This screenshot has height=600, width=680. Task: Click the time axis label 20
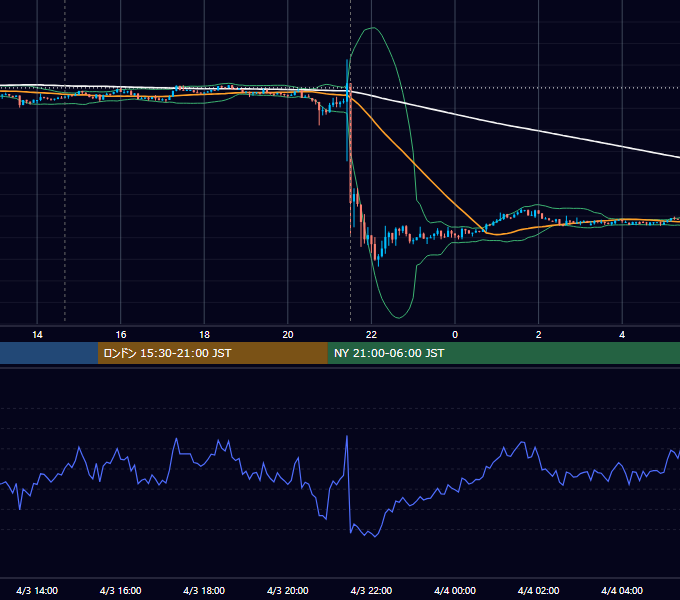coord(288,335)
